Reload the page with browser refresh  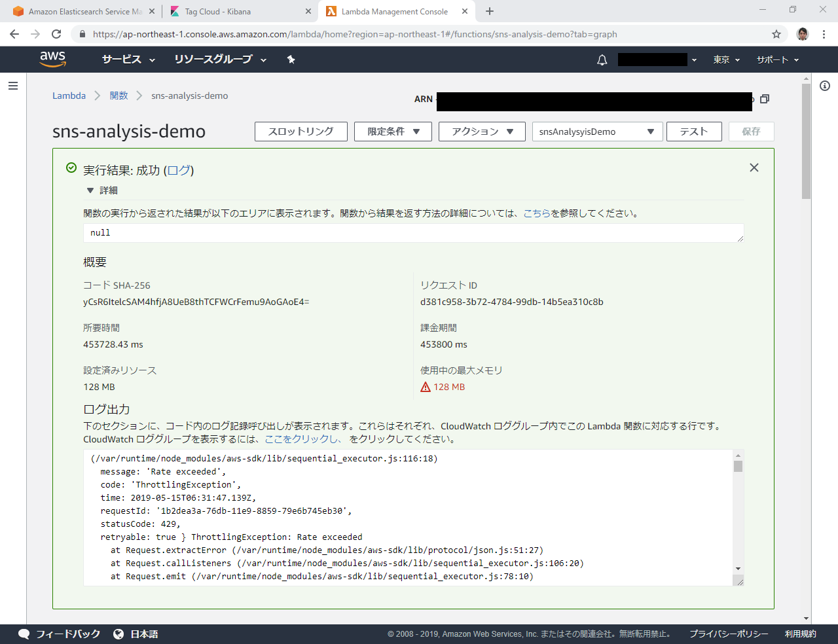56,34
